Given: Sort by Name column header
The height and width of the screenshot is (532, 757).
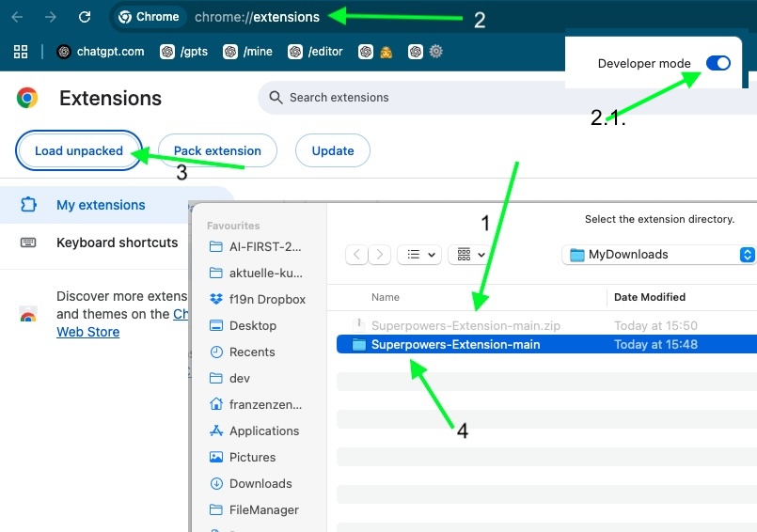Looking at the screenshot, I should click(x=386, y=297).
